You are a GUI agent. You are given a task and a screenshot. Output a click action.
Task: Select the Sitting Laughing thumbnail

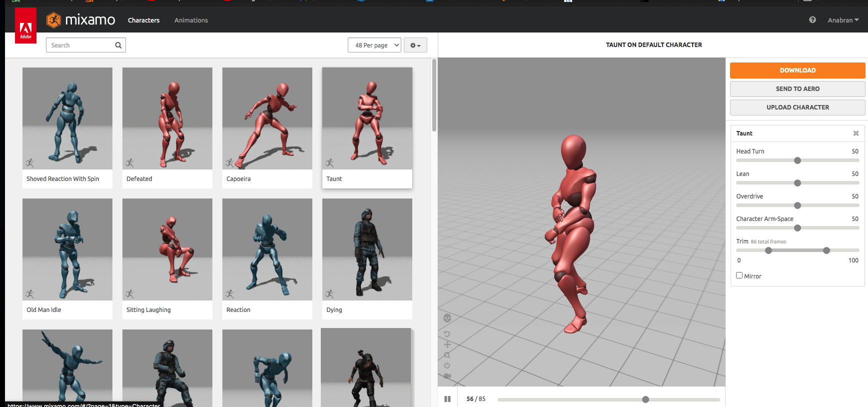167,249
